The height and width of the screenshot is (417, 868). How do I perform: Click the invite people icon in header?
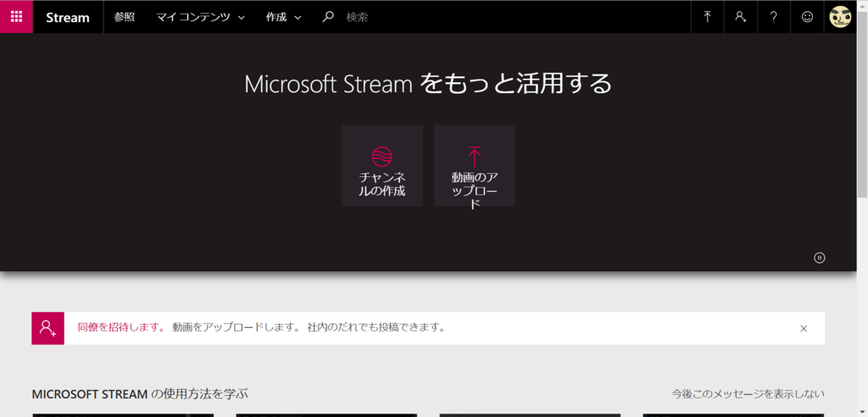click(741, 17)
